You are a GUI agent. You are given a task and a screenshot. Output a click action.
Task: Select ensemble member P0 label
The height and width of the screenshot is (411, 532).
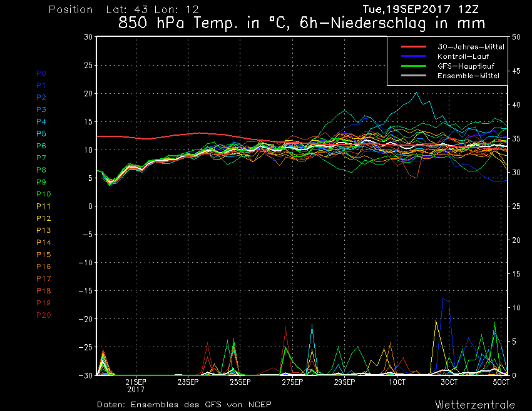pyautogui.click(x=41, y=73)
